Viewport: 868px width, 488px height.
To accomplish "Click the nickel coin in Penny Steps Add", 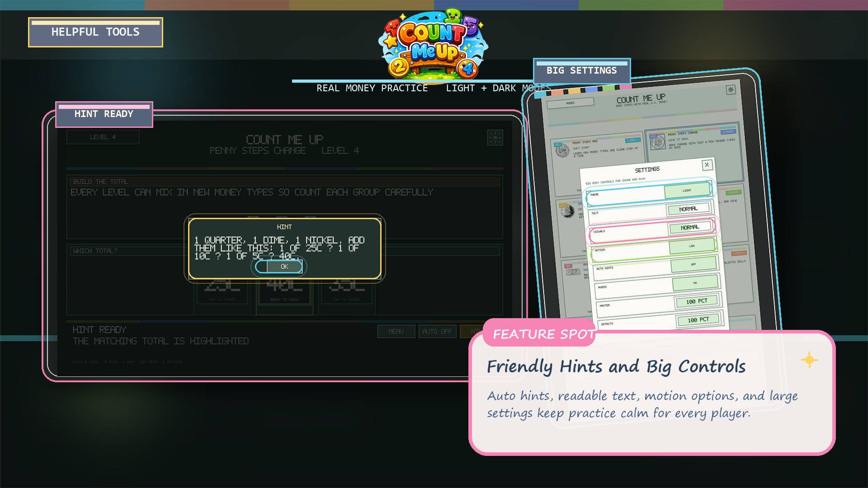I will [562, 150].
